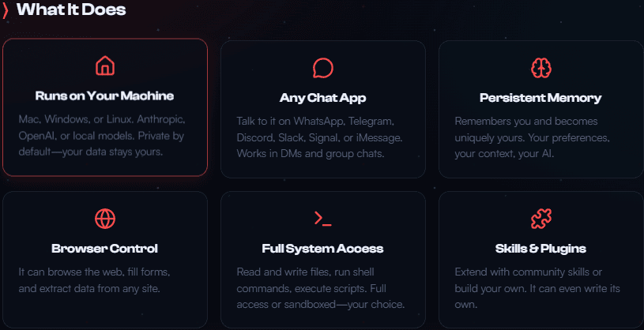Click the puzzle piece icon
Viewport: 644px width, 330px height.
coord(540,218)
